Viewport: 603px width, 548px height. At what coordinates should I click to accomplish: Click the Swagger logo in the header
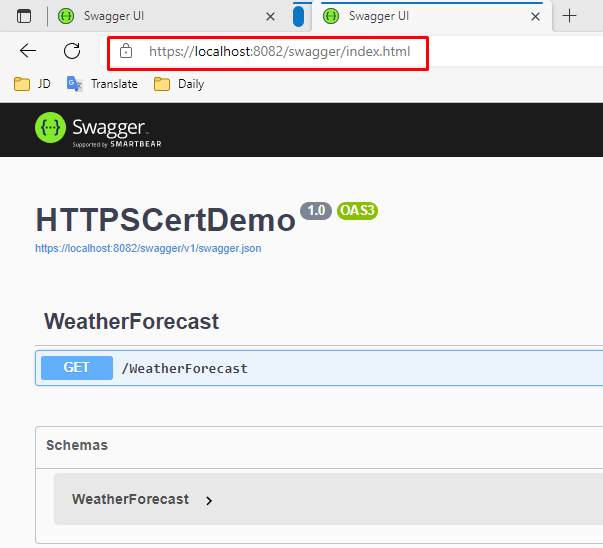pos(98,130)
